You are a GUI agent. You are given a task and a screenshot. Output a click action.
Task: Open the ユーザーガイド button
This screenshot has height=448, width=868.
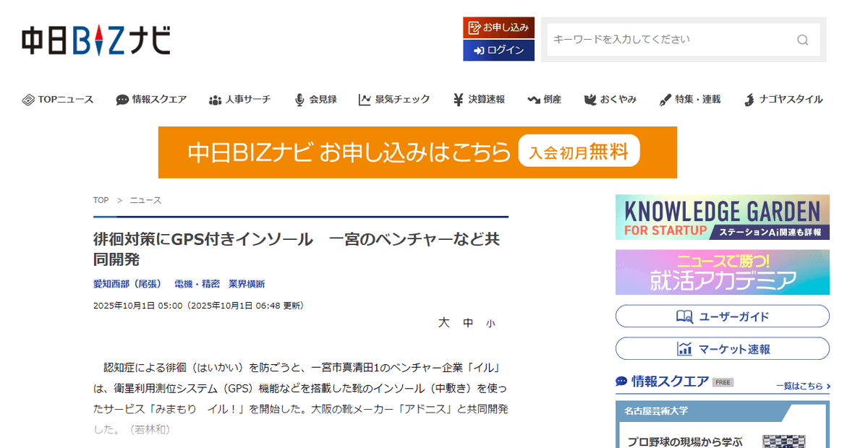tap(723, 316)
